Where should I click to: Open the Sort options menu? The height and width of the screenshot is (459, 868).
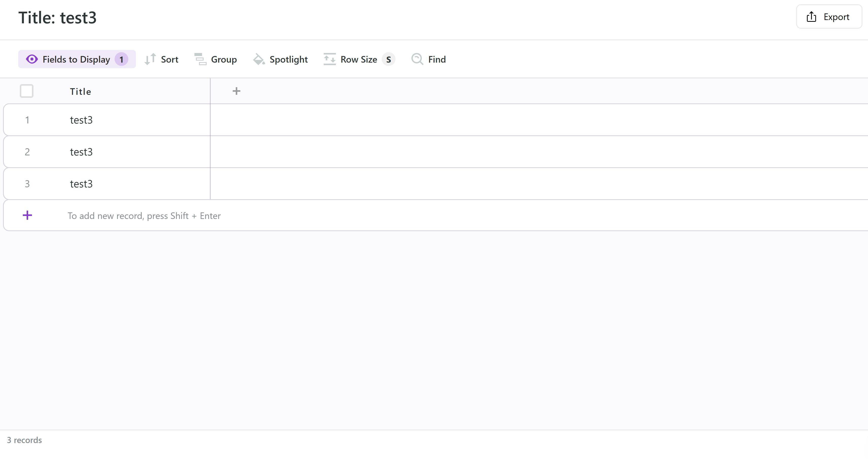pos(170,60)
